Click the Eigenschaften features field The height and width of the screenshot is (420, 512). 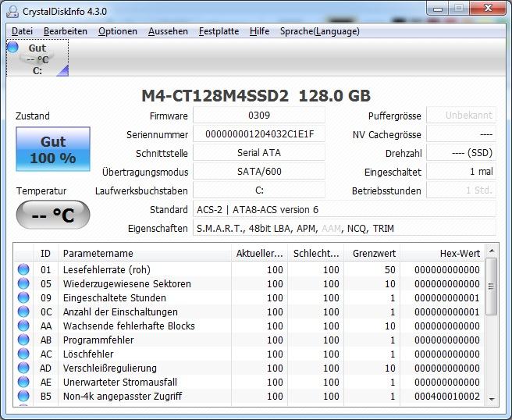(344, 228)
